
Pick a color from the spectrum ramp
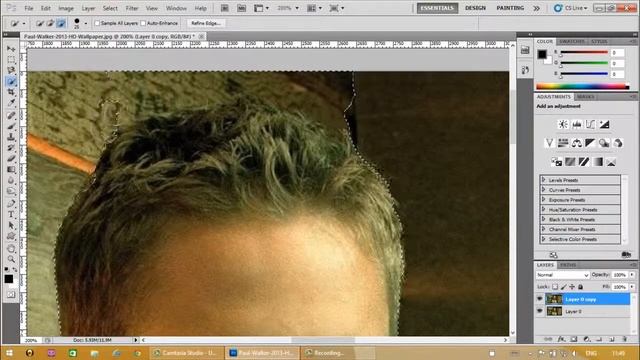click(x=582, y=86)
